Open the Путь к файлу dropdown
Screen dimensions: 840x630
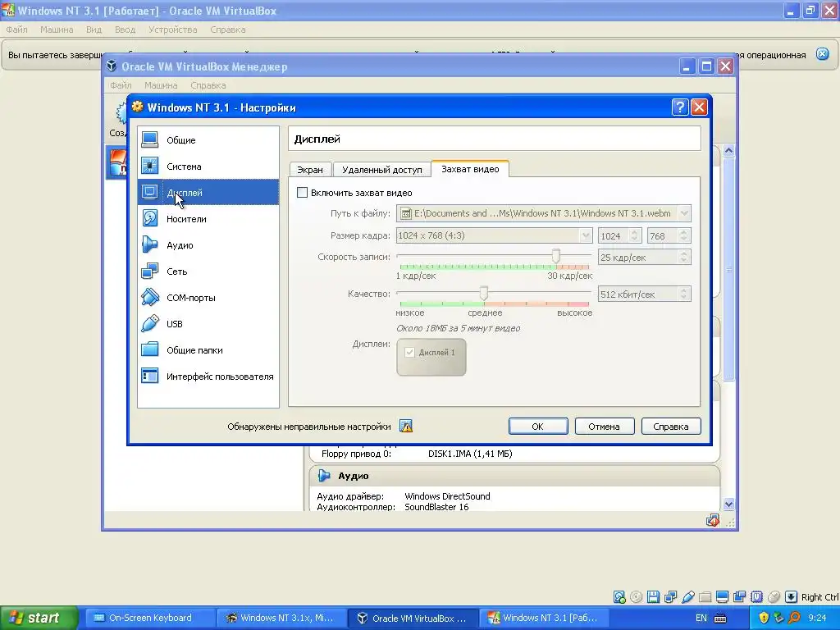(684, 213)
